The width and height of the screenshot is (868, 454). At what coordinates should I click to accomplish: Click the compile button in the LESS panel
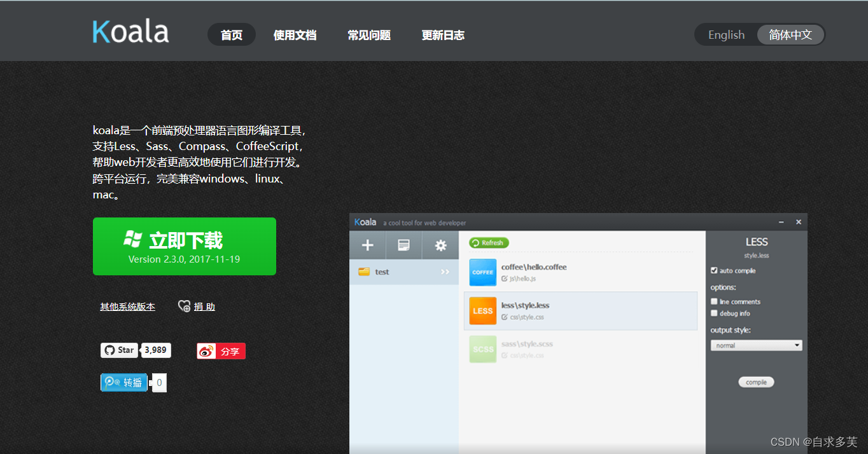pyautogui.click(x=756, y=382)
